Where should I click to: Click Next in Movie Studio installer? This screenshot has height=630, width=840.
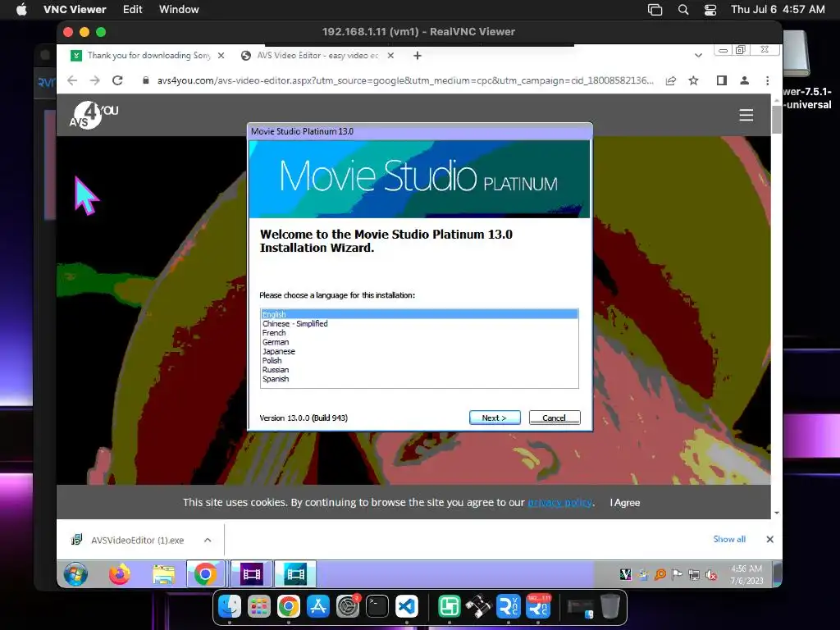495,418
